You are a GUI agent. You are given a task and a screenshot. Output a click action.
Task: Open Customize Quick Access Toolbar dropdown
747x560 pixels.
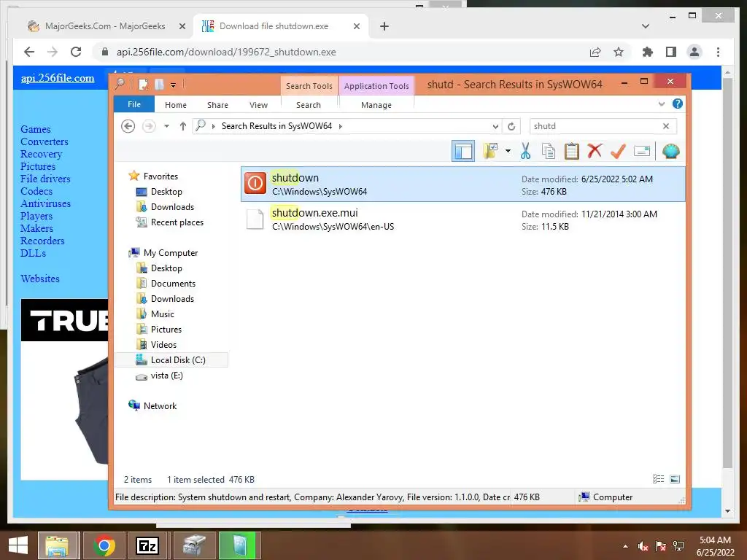173,85
